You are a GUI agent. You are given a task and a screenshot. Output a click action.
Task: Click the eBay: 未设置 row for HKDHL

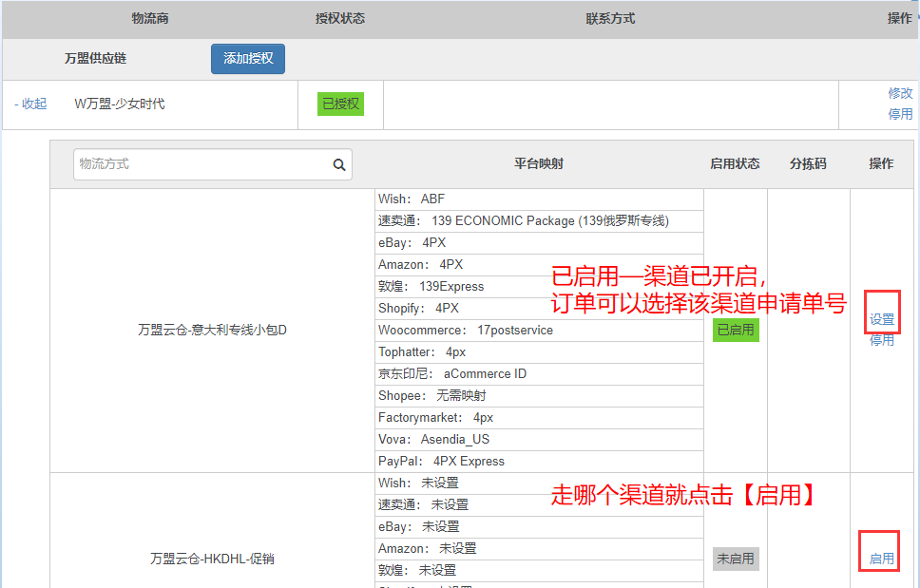click(539, 527)
